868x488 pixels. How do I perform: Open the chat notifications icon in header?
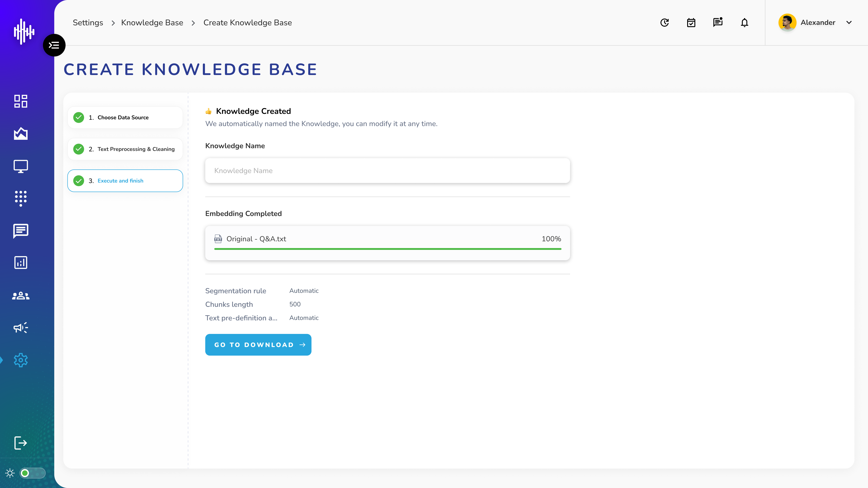tap(718, 22)
